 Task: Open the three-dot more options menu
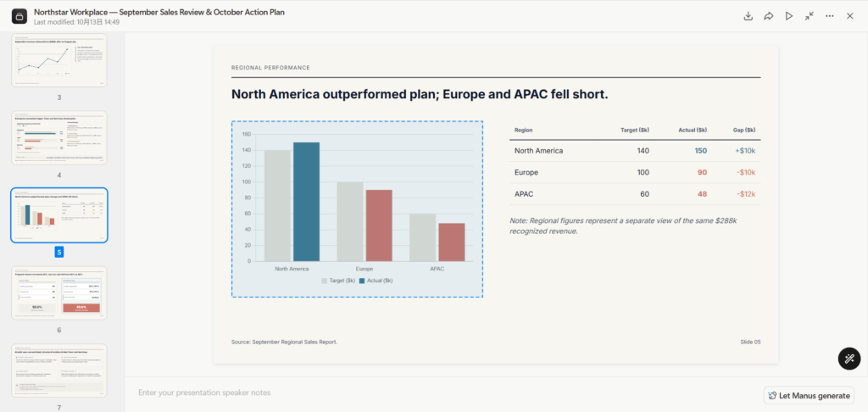click(829, 16)
